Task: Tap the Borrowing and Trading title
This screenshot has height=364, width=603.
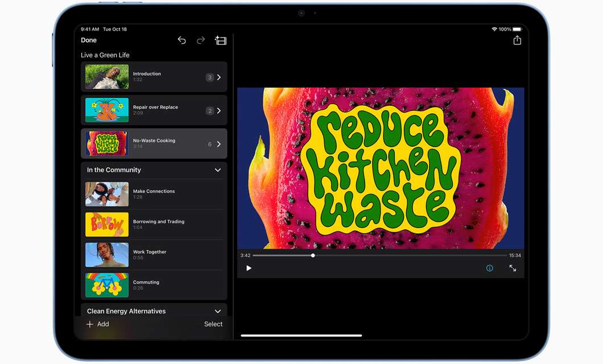Action: 159,221
